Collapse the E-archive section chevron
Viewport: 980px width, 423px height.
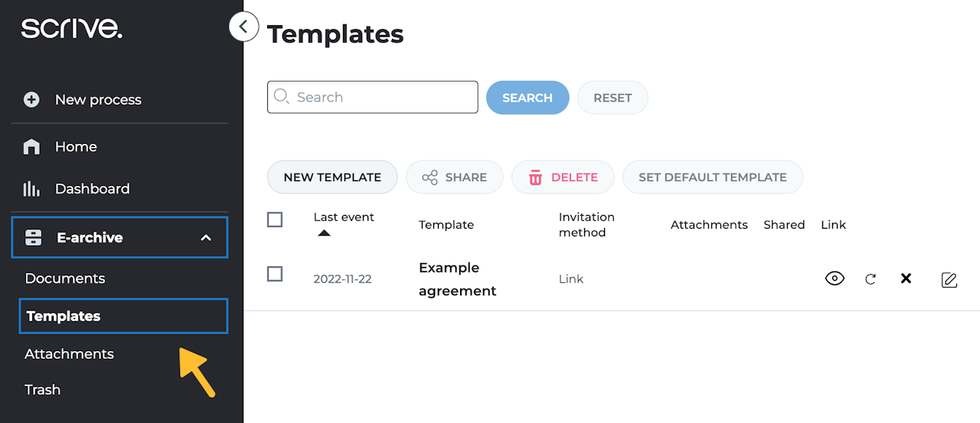pos(205,238)
